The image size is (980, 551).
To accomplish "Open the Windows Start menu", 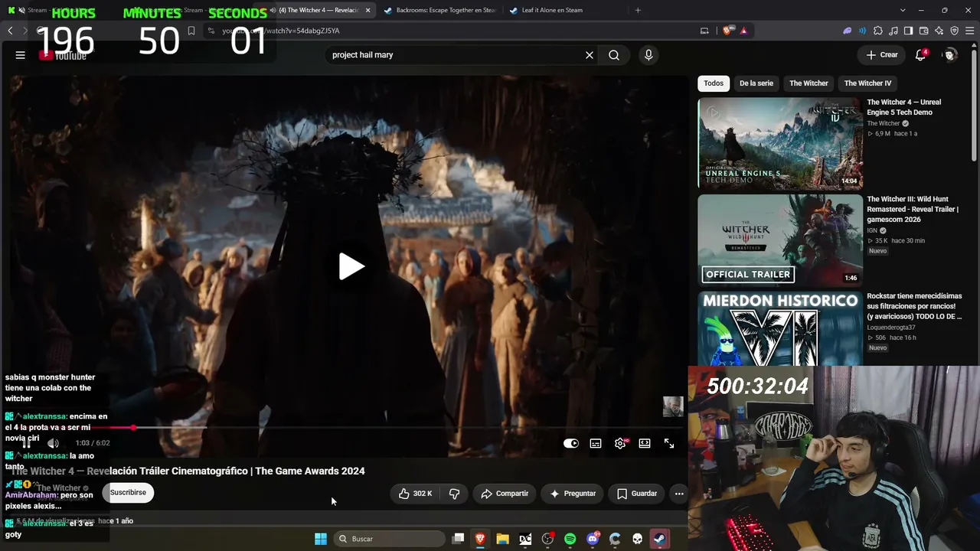I will (x=321, y=539).
